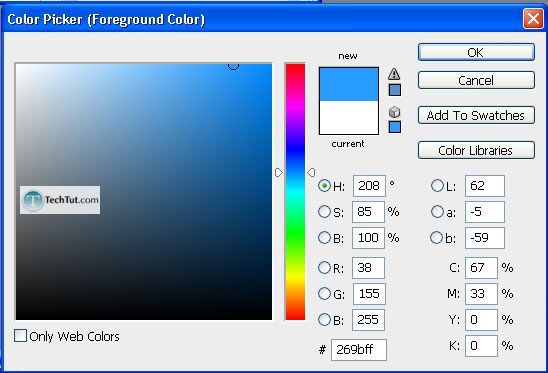Click the "Color Picker (Foreground Color)" title text
Image resolution: width=548 pixels, height=373 pixels.
[106, 19]
